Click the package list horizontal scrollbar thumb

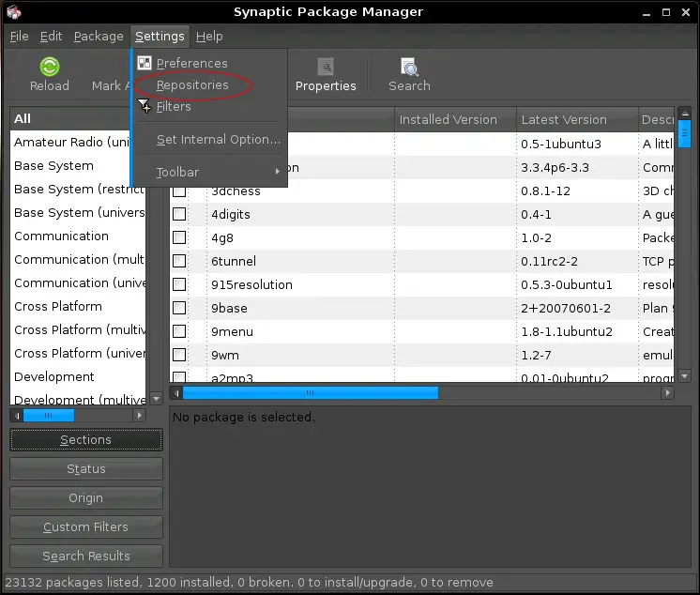pyautogui.click(x=311, y=393)
